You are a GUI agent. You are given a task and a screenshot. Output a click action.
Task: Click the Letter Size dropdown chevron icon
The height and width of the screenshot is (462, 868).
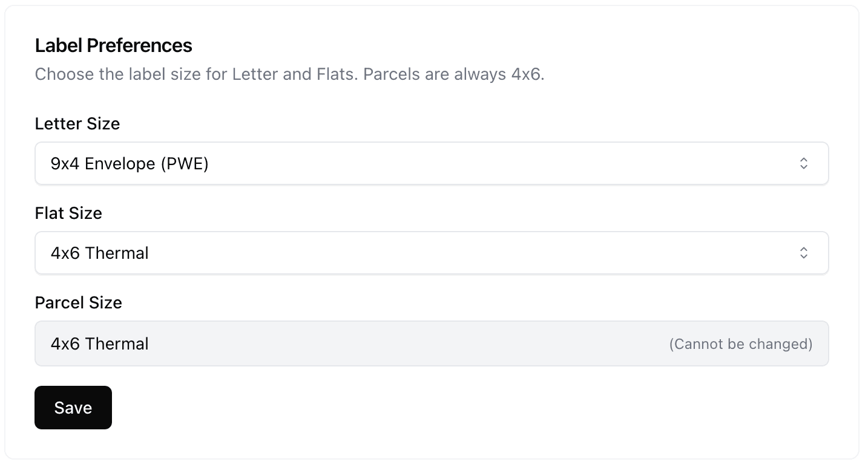click(803, 163)
